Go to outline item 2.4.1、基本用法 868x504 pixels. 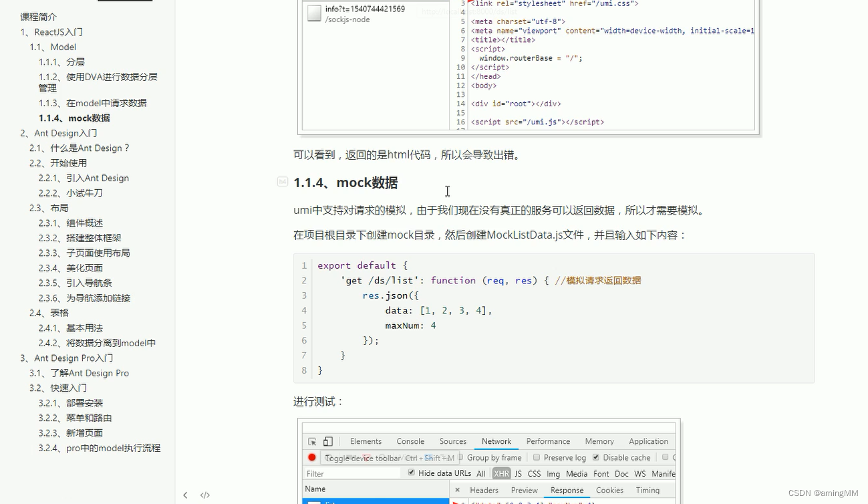coord(70,328)
